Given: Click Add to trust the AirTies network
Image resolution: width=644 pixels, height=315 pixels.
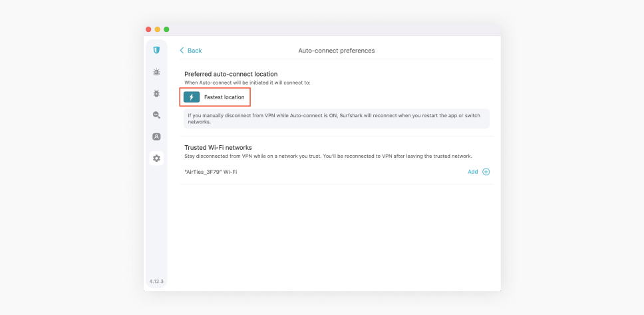Looking at the screenshot, I should (x=473, y=172).
